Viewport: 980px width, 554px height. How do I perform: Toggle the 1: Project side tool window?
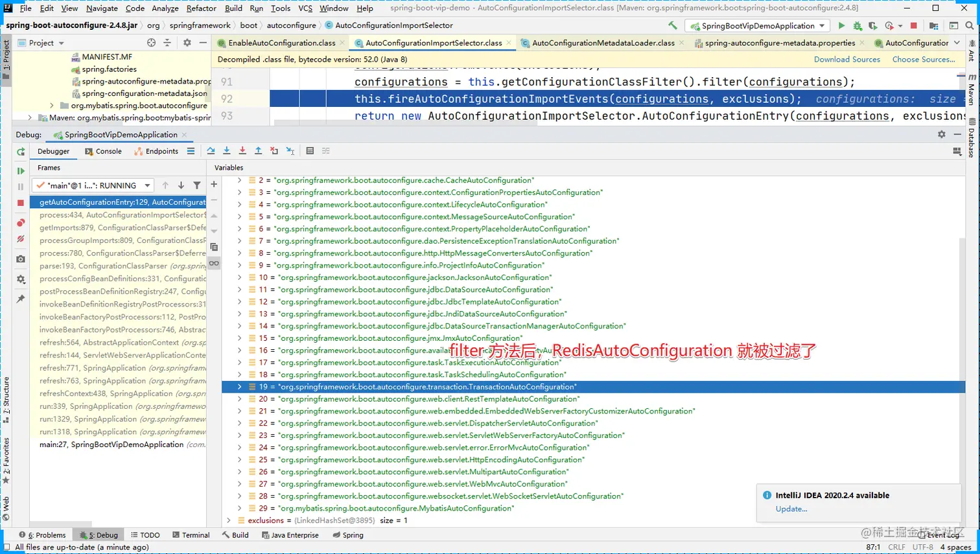tap(6, 60)
